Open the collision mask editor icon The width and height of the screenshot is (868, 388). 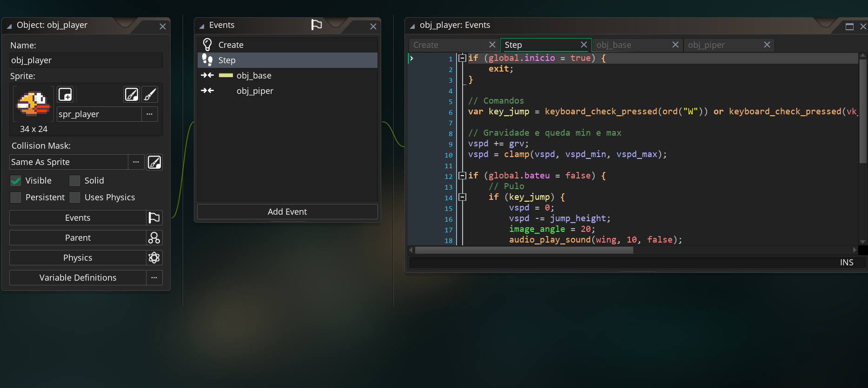pyautogui.click(x=154, y=162)
